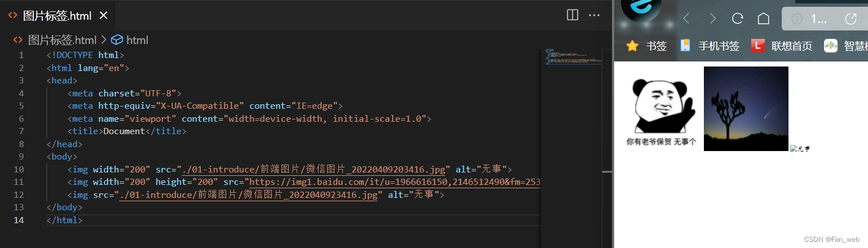Reload the browser page
Screen dimensions: 868x248
click(738, 19)
